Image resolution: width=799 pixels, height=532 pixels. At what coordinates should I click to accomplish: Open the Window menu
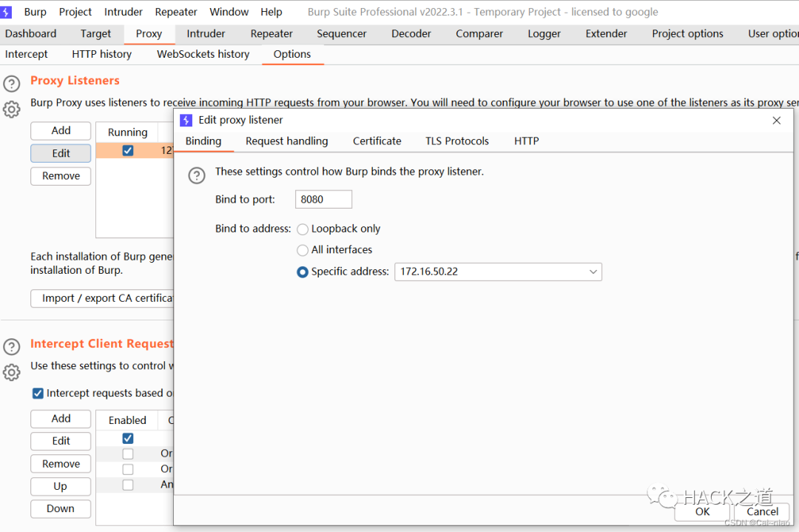[229, 12]
